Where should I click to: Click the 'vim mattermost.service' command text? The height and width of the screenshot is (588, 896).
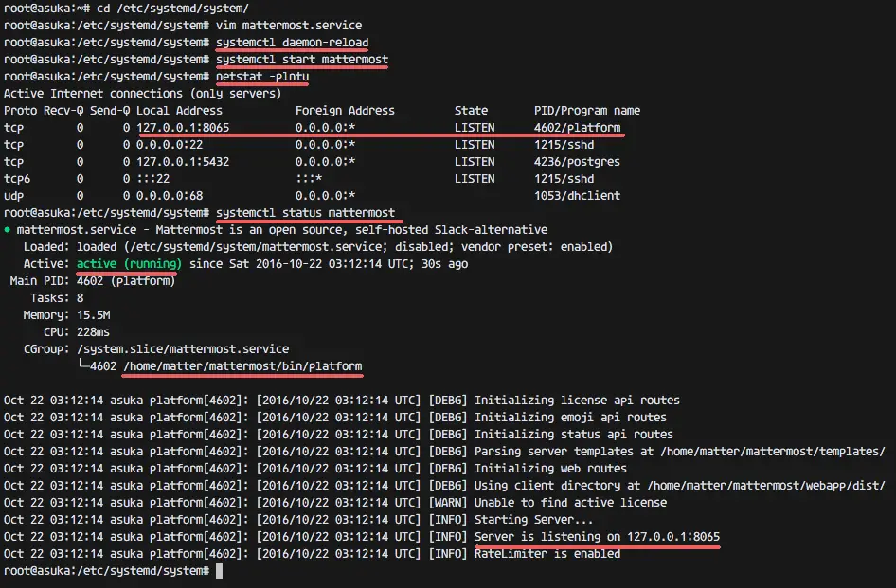(289, 26)
